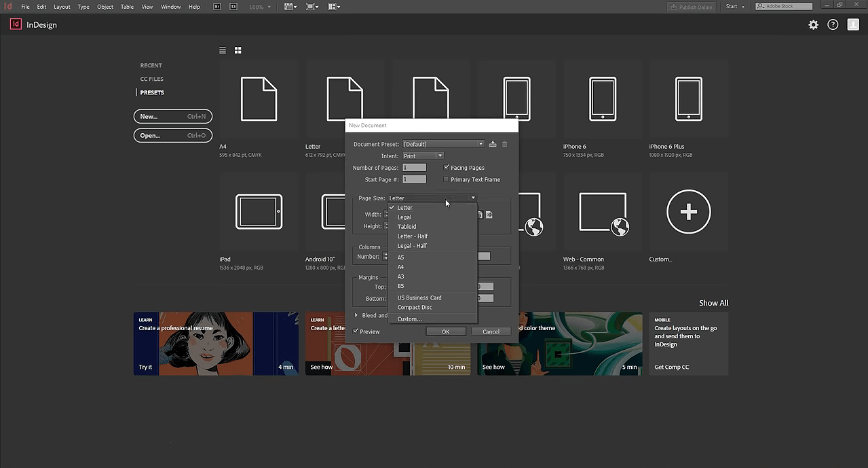Viewport: 868px width, 468px height.
Task: Select A4 from the Page Size list
Action: pos(400,267)
